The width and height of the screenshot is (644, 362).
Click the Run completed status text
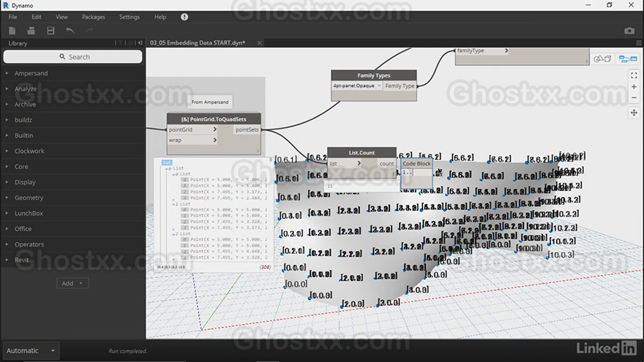click(128, 351)
